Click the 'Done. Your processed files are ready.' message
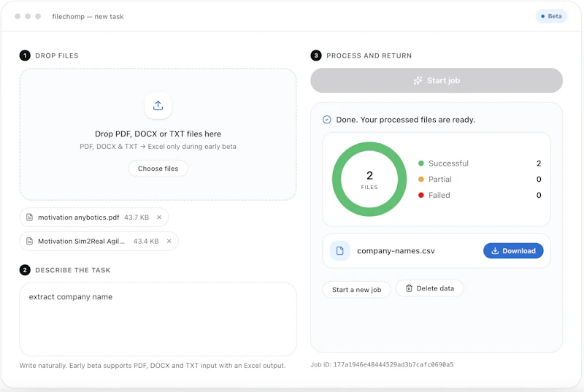The image size is (584, 392). (406, 120)
